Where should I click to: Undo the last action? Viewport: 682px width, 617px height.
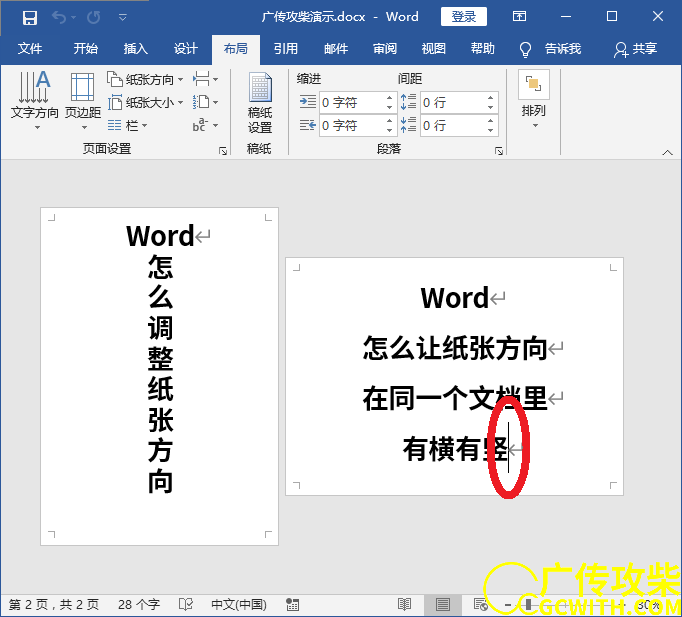pyautogui.click(x=59, y=18)
